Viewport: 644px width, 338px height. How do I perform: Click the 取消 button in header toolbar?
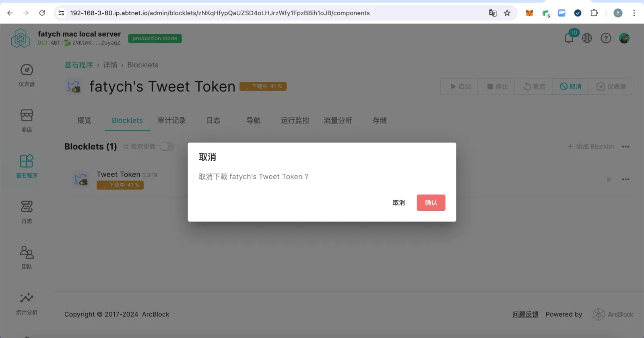[x=571, y=87]
